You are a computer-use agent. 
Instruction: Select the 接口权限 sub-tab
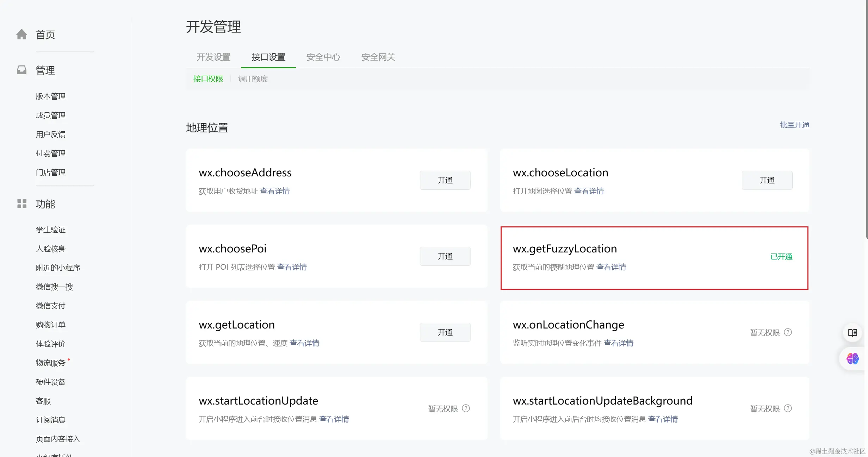[208, 79]
